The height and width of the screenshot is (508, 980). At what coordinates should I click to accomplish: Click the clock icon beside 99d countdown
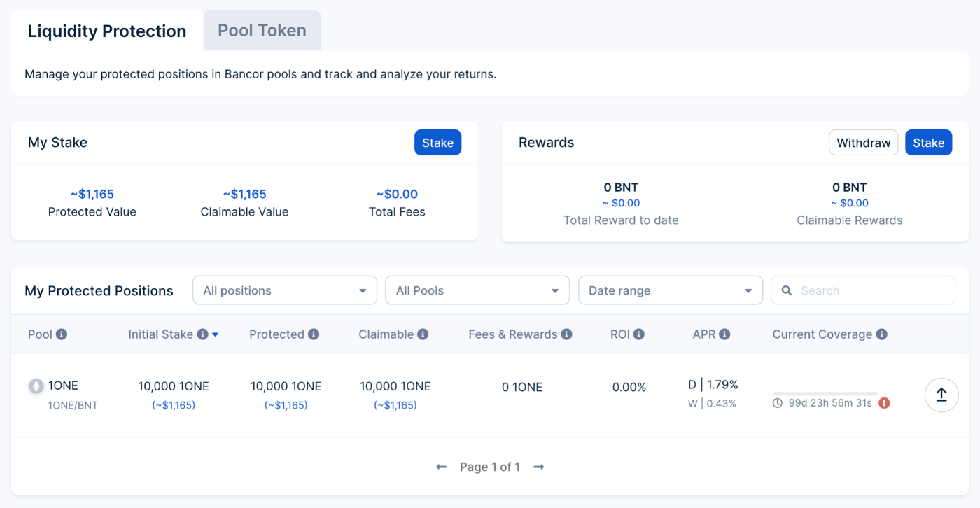click(x=778, y=403)
